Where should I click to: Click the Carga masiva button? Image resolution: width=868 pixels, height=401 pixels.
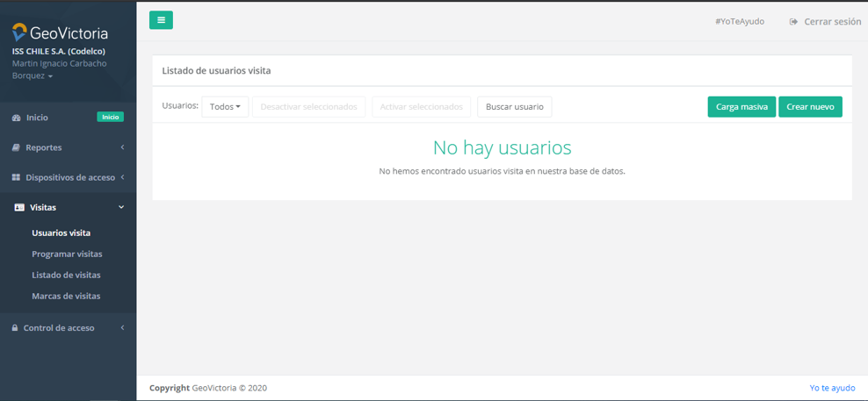741,107
